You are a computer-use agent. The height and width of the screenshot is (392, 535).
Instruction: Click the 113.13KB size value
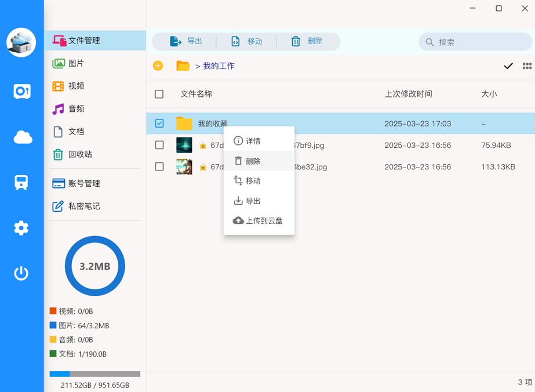pos(498,167)
